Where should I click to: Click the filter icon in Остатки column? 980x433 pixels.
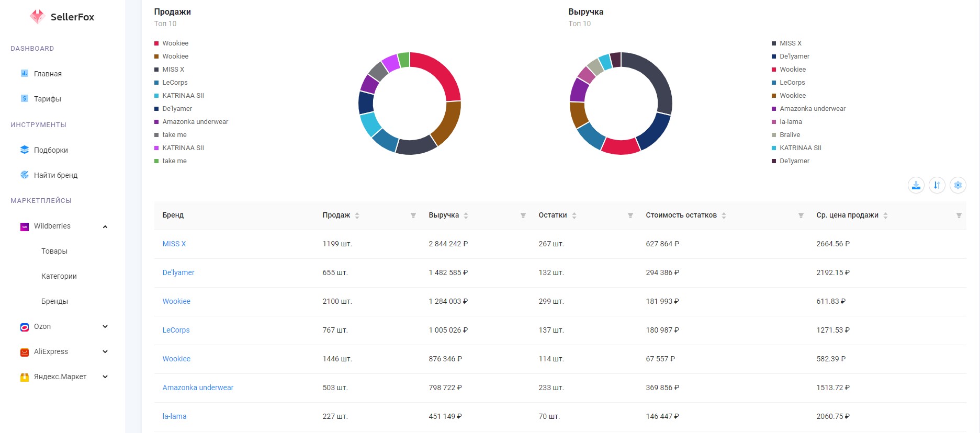(x=630, y=215)
